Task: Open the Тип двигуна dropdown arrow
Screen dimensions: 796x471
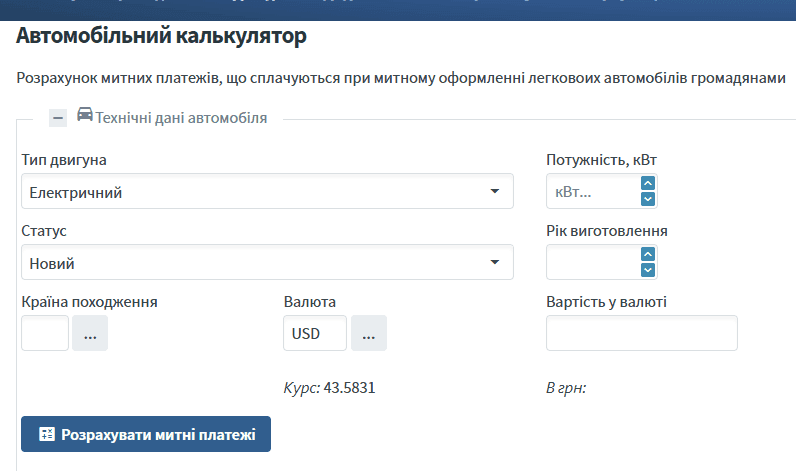Action: pos(494,192)
